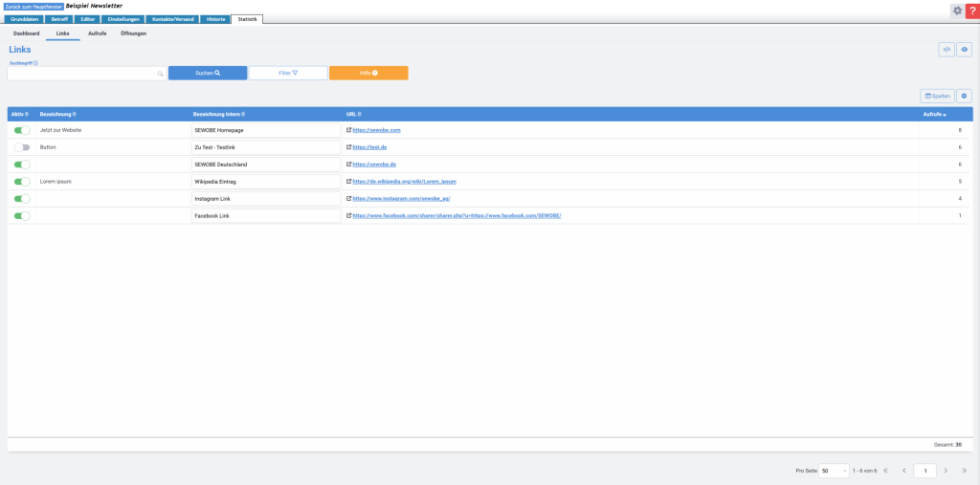The image size is (980, 485).
Task: Open table settings gear next to Spalten
Action: coord(965,96)
